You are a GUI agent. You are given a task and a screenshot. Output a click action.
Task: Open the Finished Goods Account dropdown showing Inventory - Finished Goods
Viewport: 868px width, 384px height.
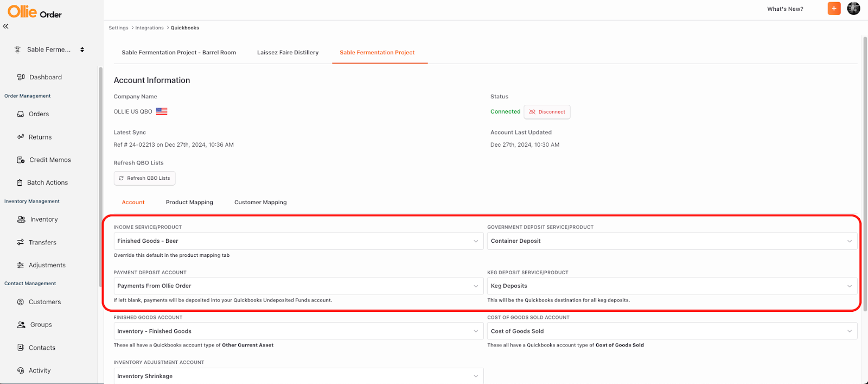[298, 331]
